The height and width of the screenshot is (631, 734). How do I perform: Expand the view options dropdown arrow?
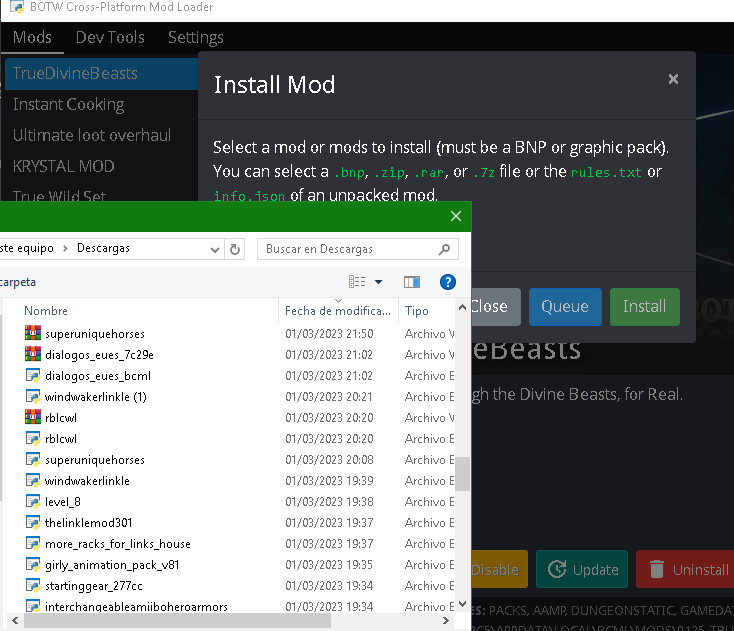tap(378, 282)
